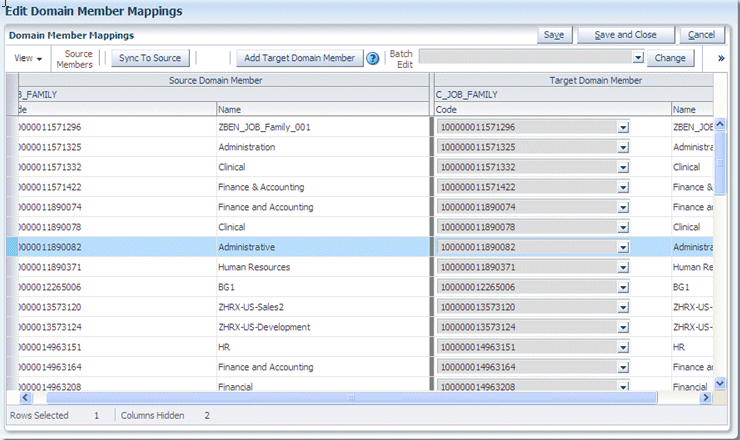Click the horizontal scrollbar thumb

click(352, 398)
